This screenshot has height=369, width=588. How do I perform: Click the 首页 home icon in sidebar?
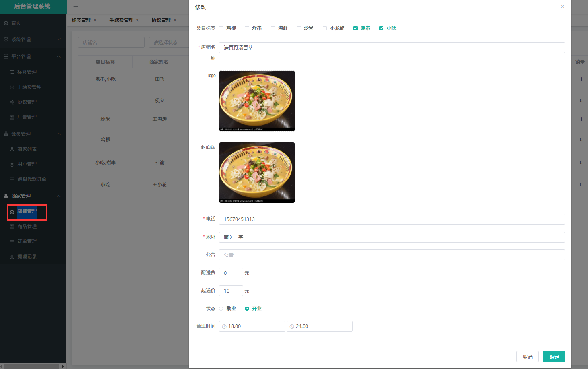pos(6,23)
